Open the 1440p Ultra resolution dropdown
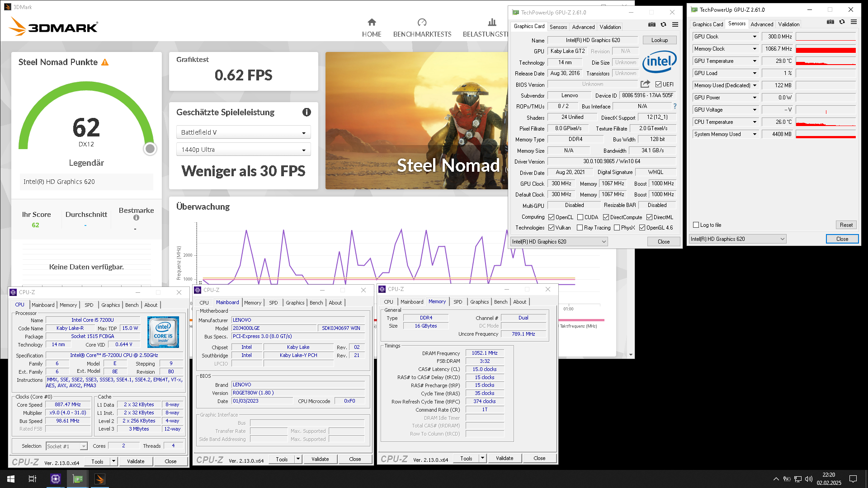This screenshot has height=488, width=868. 243,150
